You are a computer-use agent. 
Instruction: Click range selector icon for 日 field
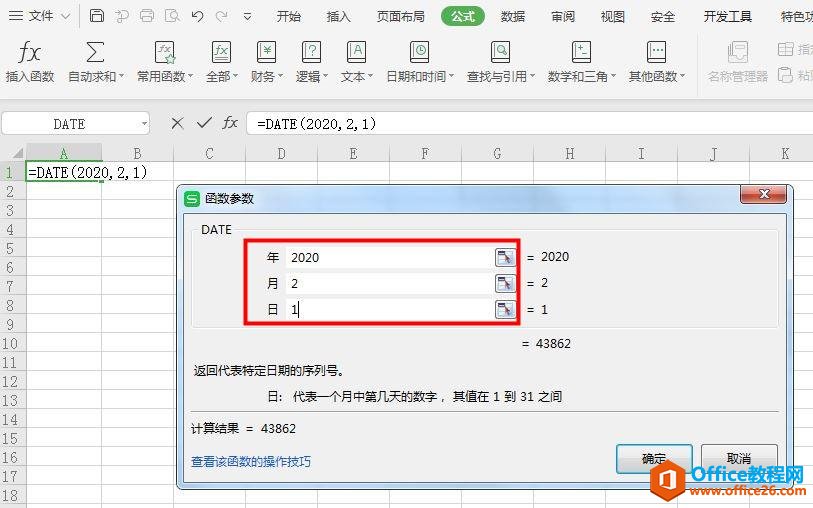[505, 309]
